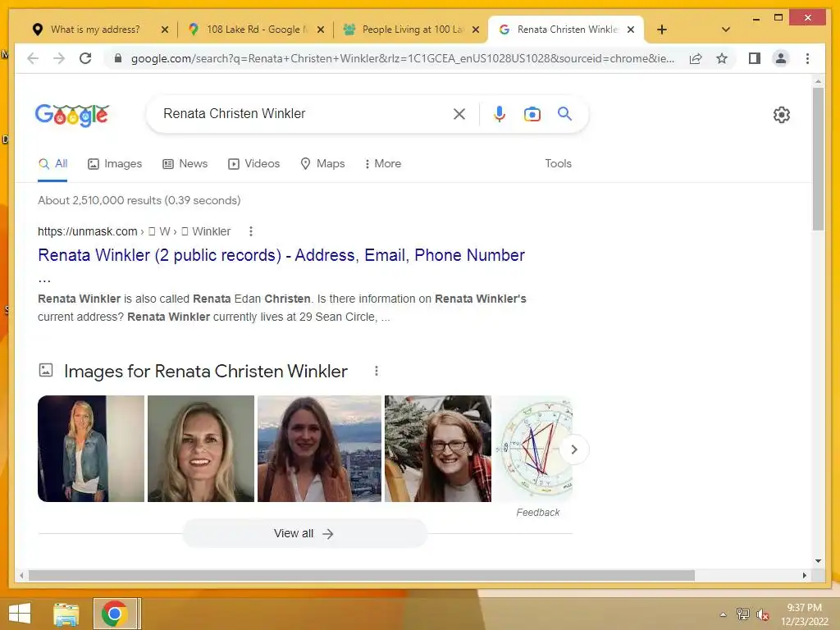Switch to 'People Living at 100' tab
This screenshot has height=630, width=840.
coord(410,30)
